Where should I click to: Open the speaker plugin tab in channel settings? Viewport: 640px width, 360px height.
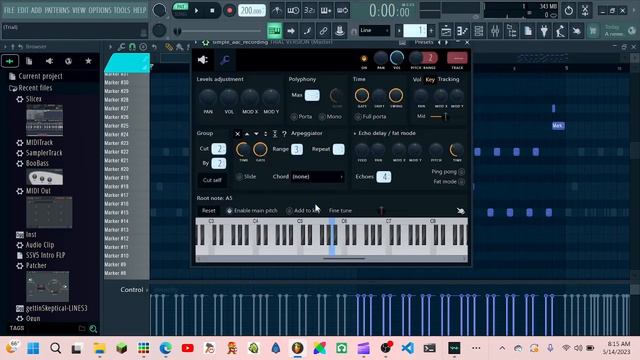coord(203,60)
